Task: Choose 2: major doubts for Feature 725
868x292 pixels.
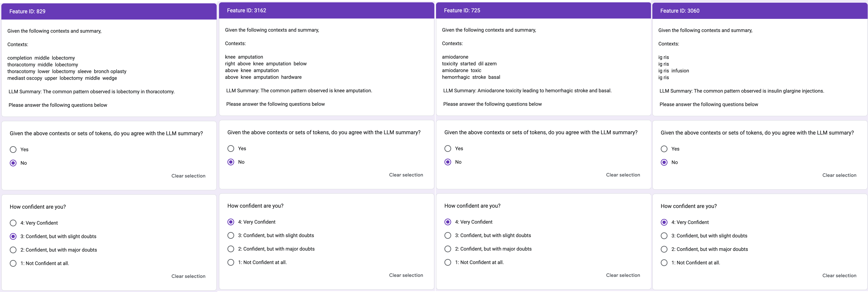Action: pyautogui.click(x=448, y=249)
